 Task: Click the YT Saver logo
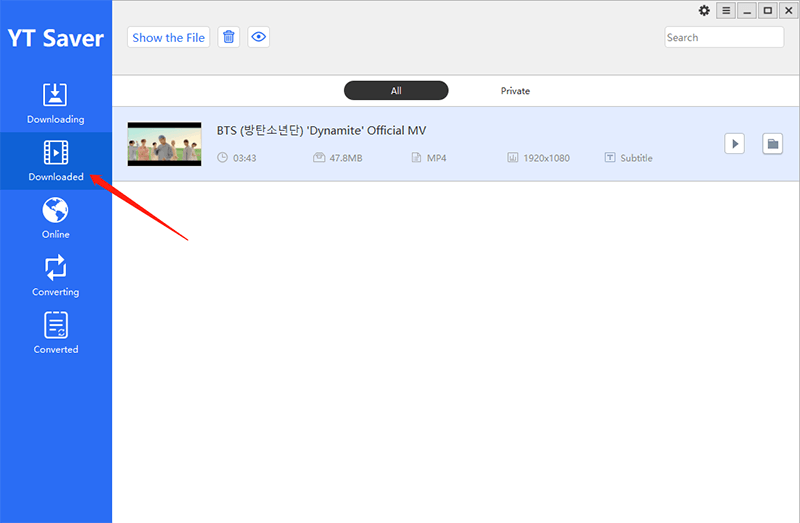pos(56,38)
